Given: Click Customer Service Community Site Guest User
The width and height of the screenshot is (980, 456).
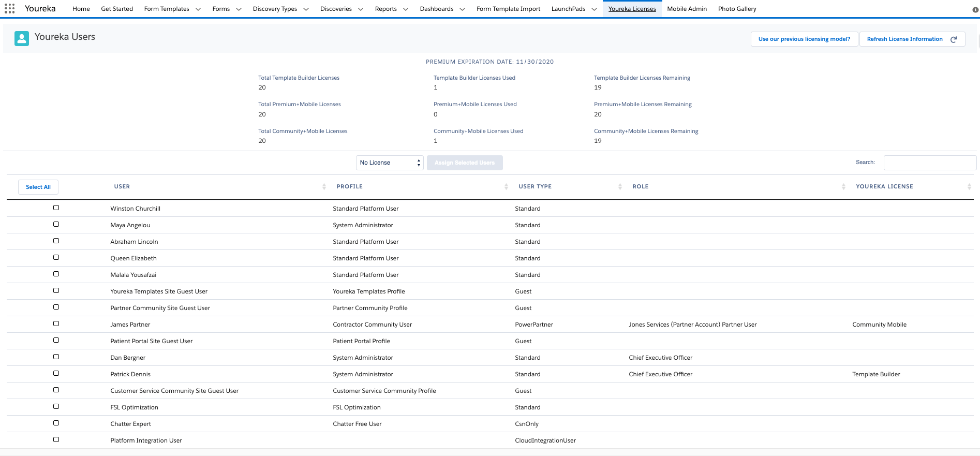Looking at the screenshot, I should [174, 391].
